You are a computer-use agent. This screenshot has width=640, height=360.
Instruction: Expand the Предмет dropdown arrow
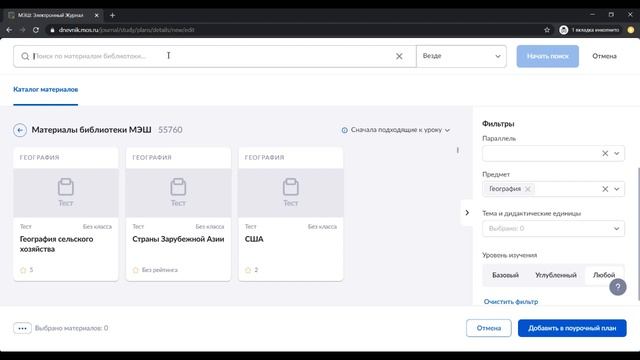tap(616, 189)
